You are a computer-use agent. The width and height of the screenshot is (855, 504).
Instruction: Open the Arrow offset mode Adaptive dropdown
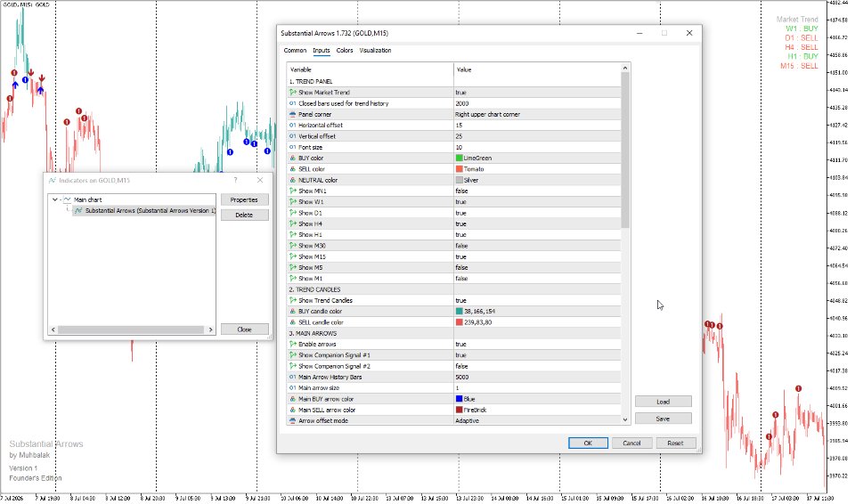pyautogui.click(x=537, y=421)
